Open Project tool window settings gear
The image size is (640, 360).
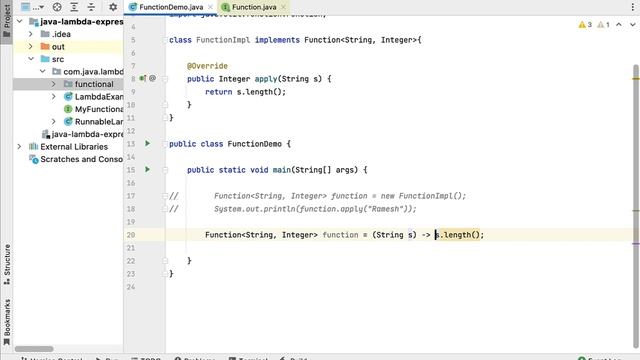(x=113, y=7)
